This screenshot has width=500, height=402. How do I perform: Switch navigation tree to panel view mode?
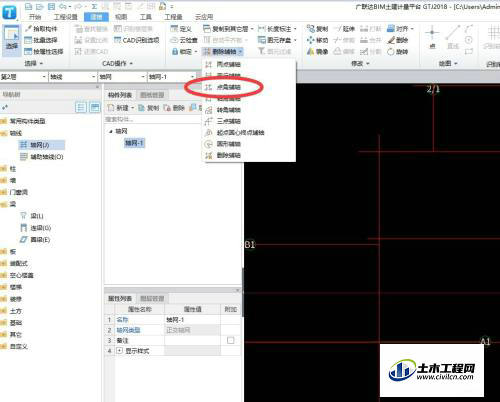tap(95, 107)
